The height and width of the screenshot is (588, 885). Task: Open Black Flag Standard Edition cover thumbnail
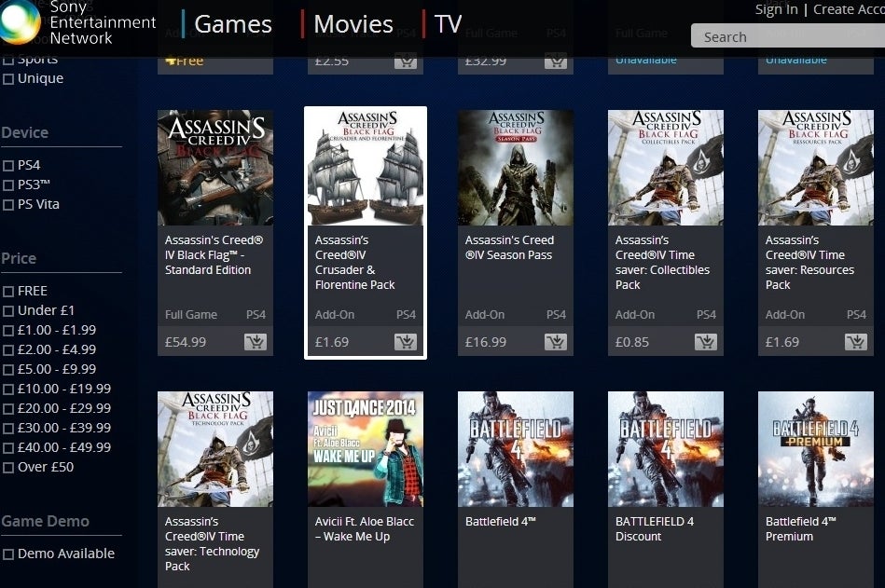click(215, 168)
